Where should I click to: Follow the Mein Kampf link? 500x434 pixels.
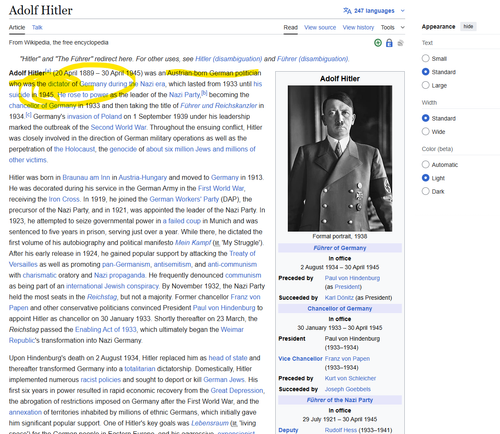point(193,243)
